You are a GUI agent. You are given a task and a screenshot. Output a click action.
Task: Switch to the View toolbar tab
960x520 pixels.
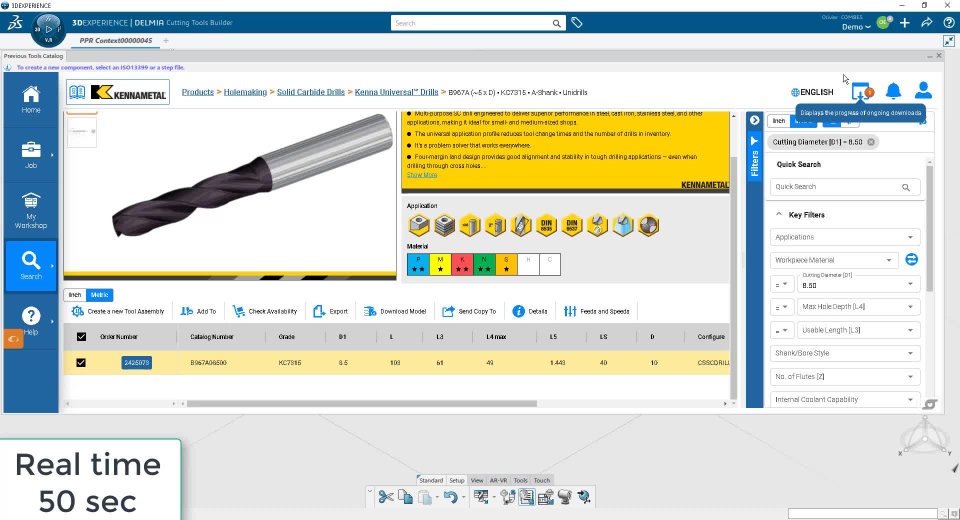477,480
